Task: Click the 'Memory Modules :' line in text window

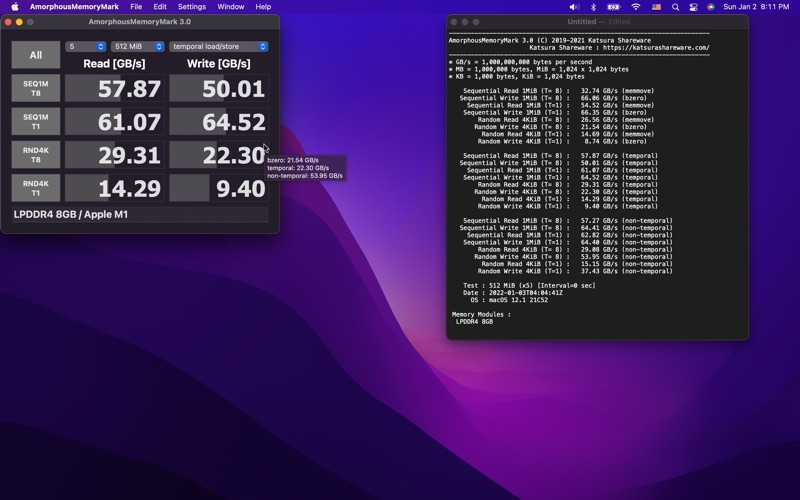Action: (x=481, y=314)
